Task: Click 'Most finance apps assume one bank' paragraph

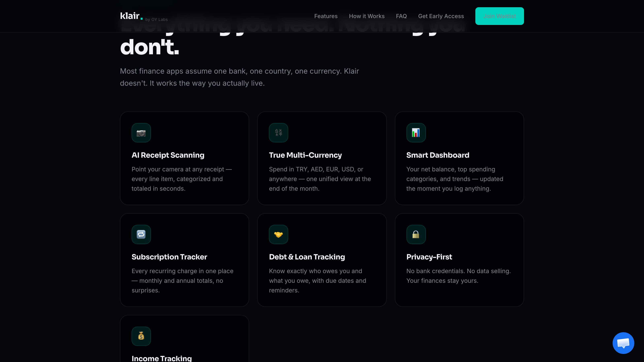Action: 239,77
